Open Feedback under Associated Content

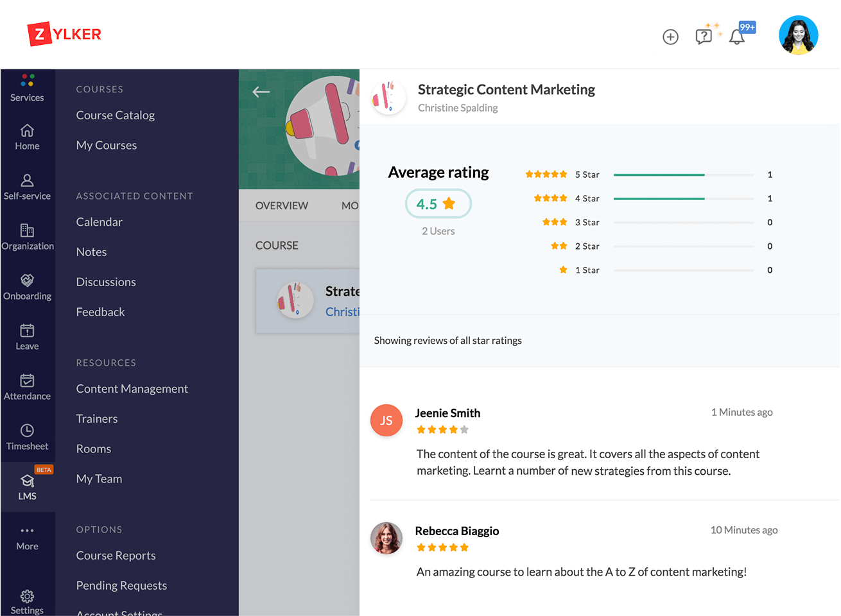pos(100,312)
